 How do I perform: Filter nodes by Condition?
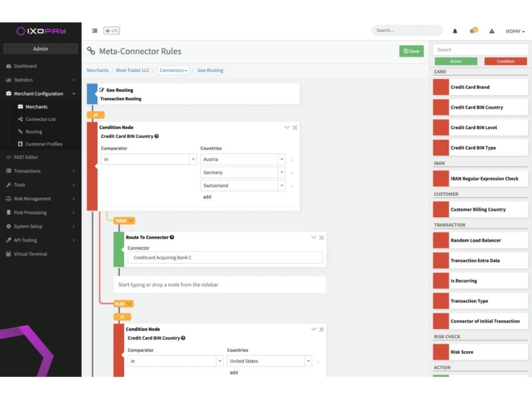click(x=505, y=61)
